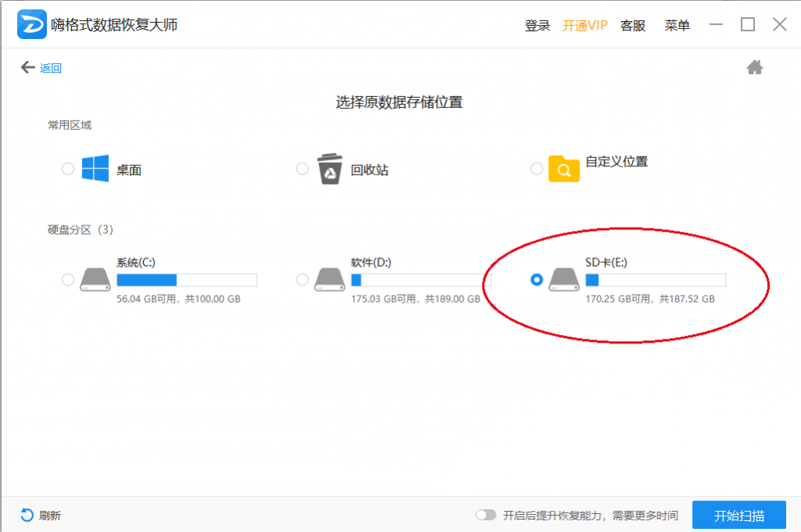Viewport: 801px width, 532px height.
Task: Click the Windows desktop icon
Action: [x=95, y=168]
